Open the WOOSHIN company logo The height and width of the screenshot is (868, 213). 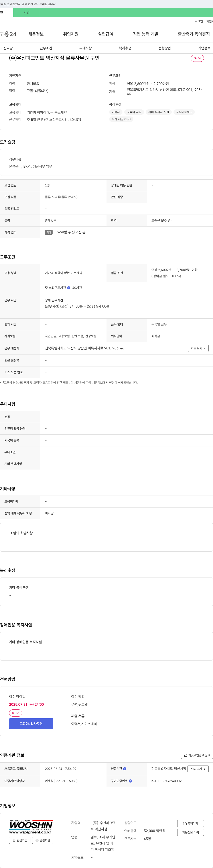(x=31, y=827)
